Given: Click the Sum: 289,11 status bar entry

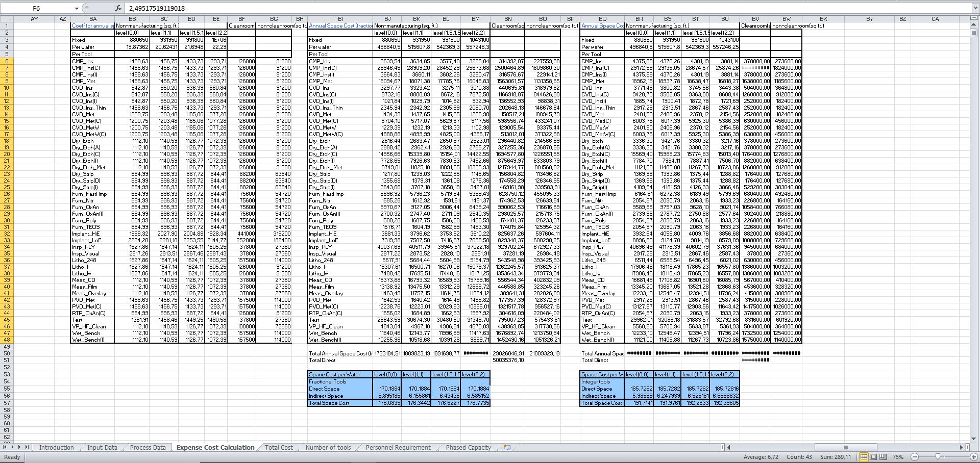Looking at the screenshot, I should click(836, 457).
